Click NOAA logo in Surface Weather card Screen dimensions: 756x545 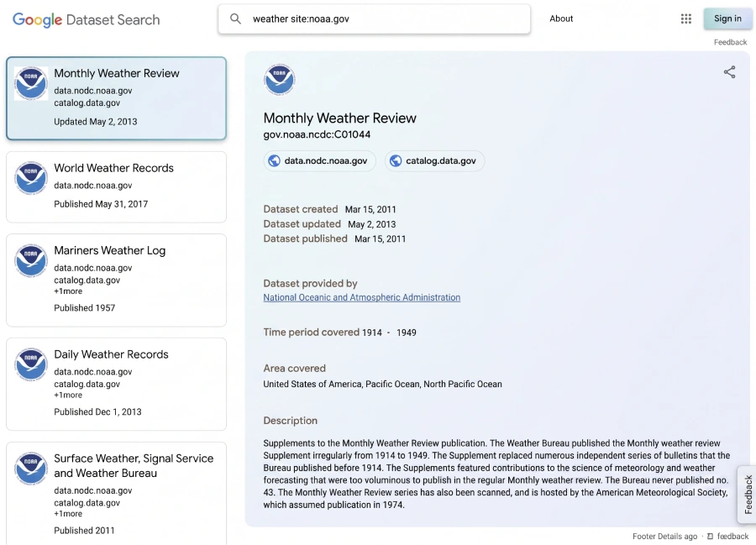31,469
